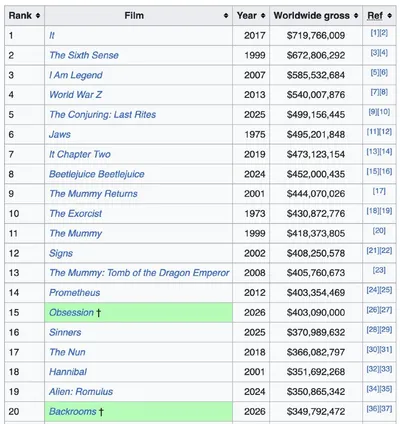Open the highlighted Backrooms film link

click(x=73, y=411)
